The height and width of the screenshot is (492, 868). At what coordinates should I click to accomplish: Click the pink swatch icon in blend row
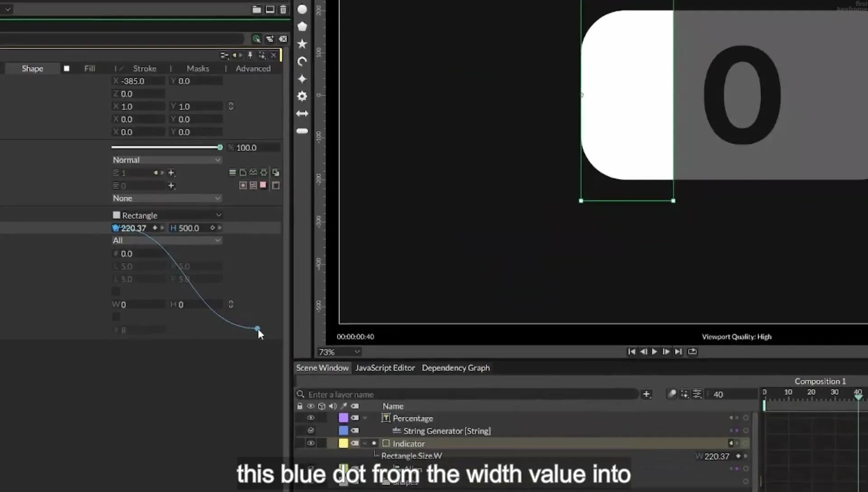point(263,185)
